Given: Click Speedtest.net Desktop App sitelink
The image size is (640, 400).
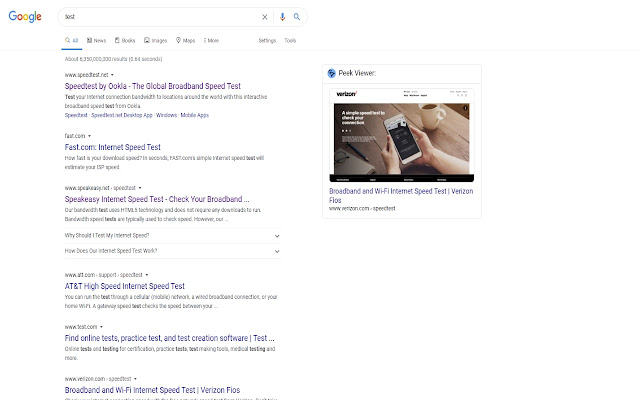Looking at the screenshot, I should pos(122,115).
